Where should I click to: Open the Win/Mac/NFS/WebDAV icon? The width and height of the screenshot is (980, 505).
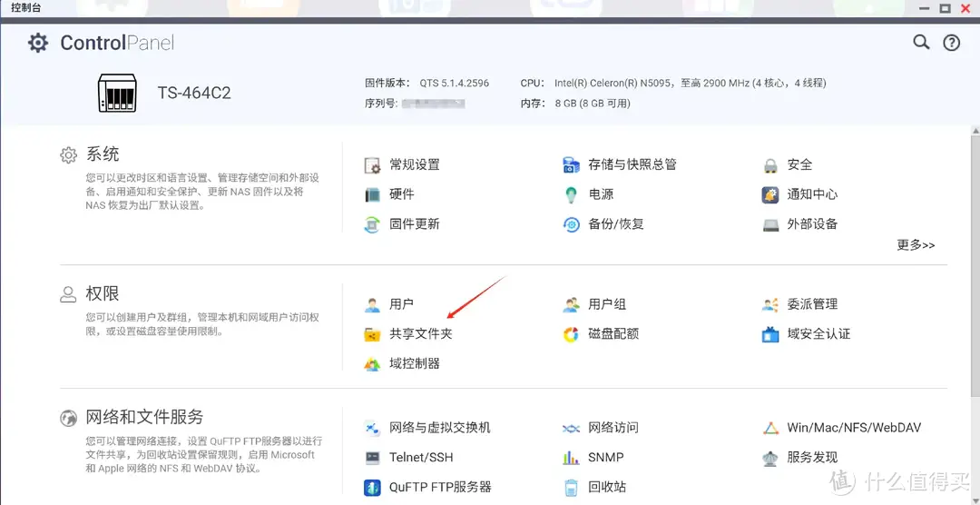pyautogui.click(x=770, y=428)
